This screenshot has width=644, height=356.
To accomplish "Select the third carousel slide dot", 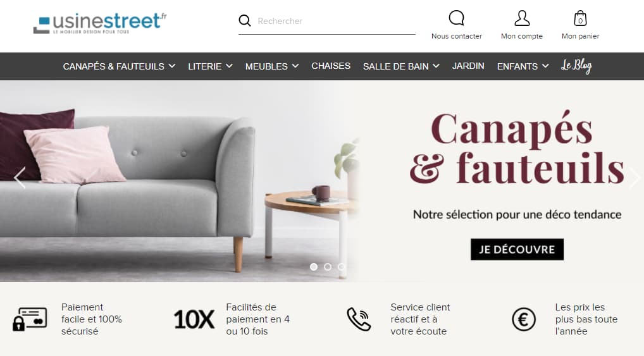I will [x=342, y=267].
